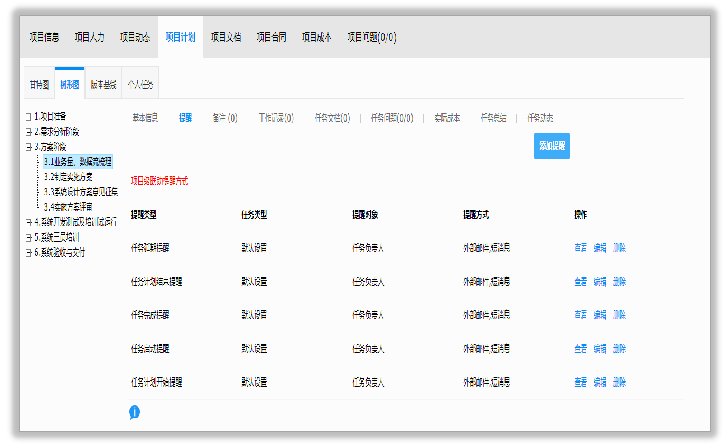Screen dimensions: 728x448
Task: Open the 个人任务 sub-tab
Action: point(140,85)
